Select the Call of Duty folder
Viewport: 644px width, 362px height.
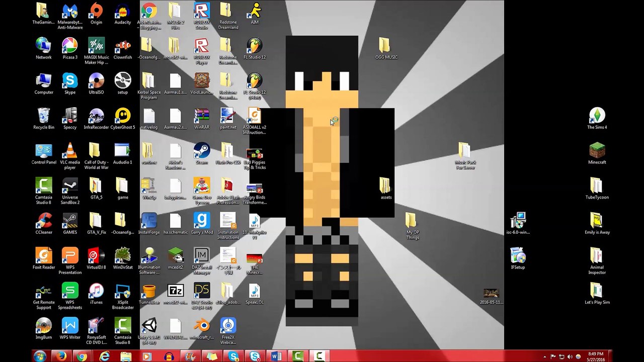tap(96, 156)
